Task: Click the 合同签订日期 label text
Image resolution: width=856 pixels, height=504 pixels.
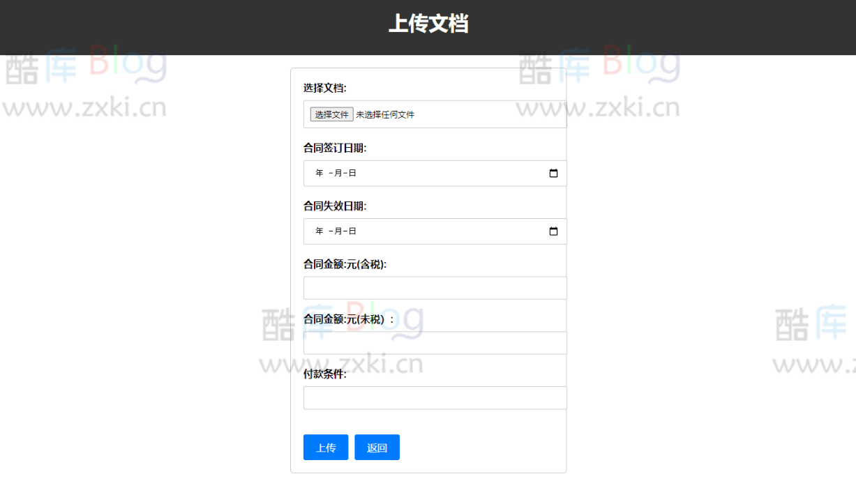Action: [x=332, y=148]
